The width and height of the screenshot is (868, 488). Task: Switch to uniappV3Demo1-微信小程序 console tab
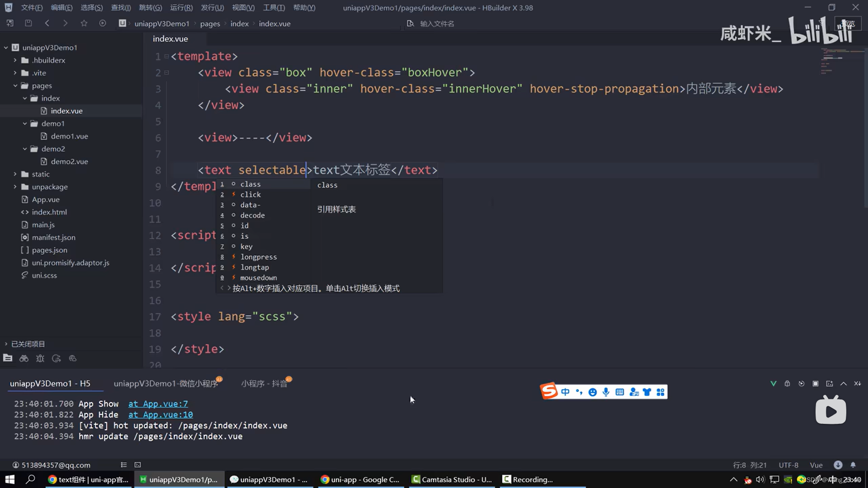coord(166,384)
